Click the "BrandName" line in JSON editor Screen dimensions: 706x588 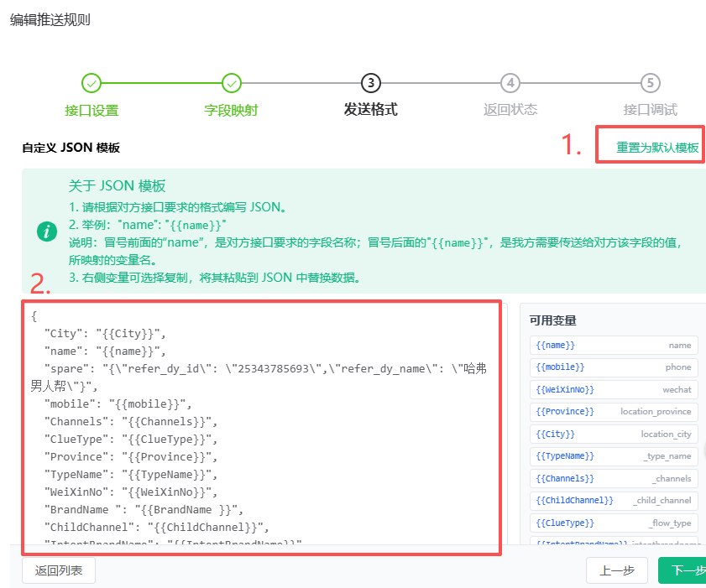(144, 510)
